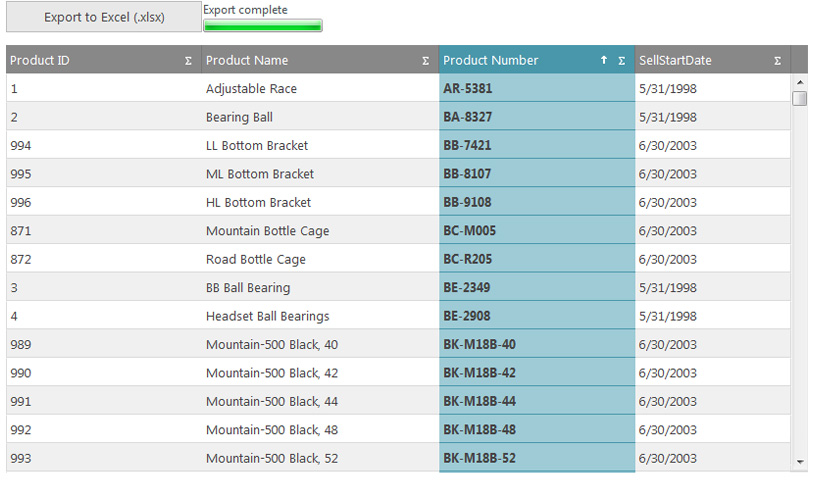Click the vertical scrollbar thumb
Screen dimensions: 820x480
tap(800, 98)
